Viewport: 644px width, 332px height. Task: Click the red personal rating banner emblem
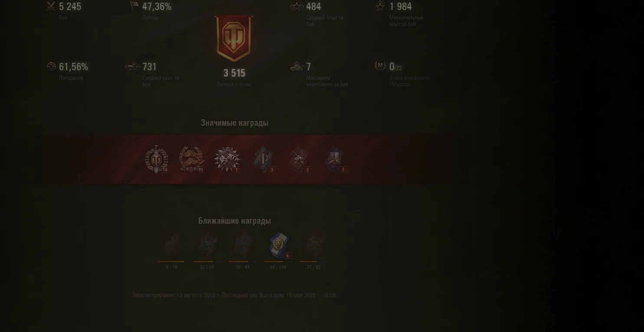pyautogui.click(x=234, y=39)
